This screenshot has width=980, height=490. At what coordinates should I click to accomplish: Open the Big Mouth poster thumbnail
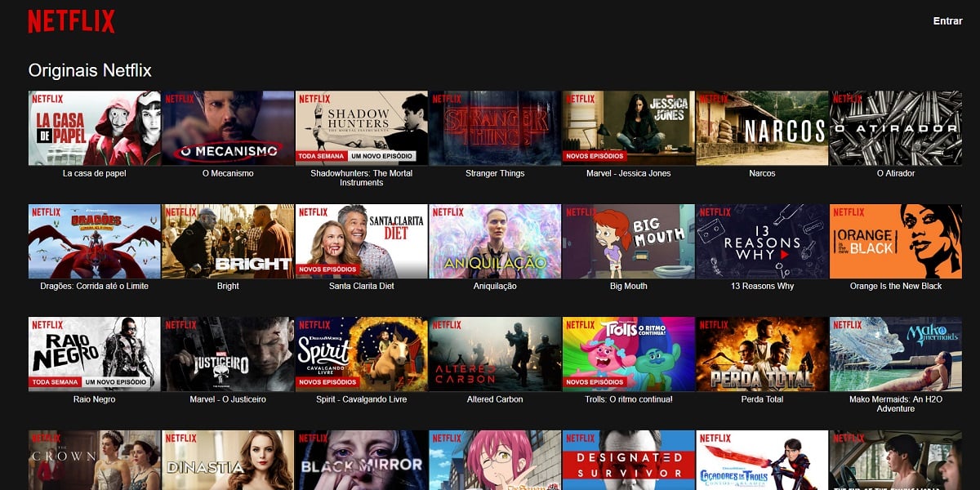(629, 242)
